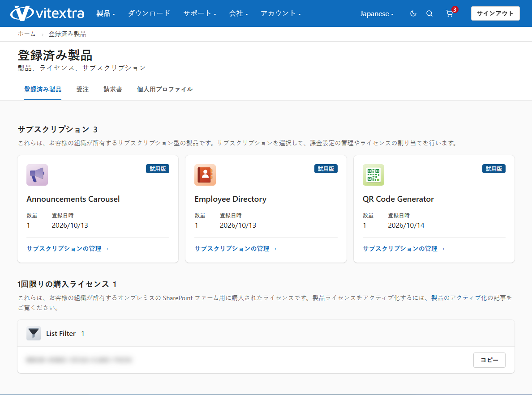This screenshot has height=395, width=532.
Task: Click the Employee Directory address book icon
Action: pos(205,175)
